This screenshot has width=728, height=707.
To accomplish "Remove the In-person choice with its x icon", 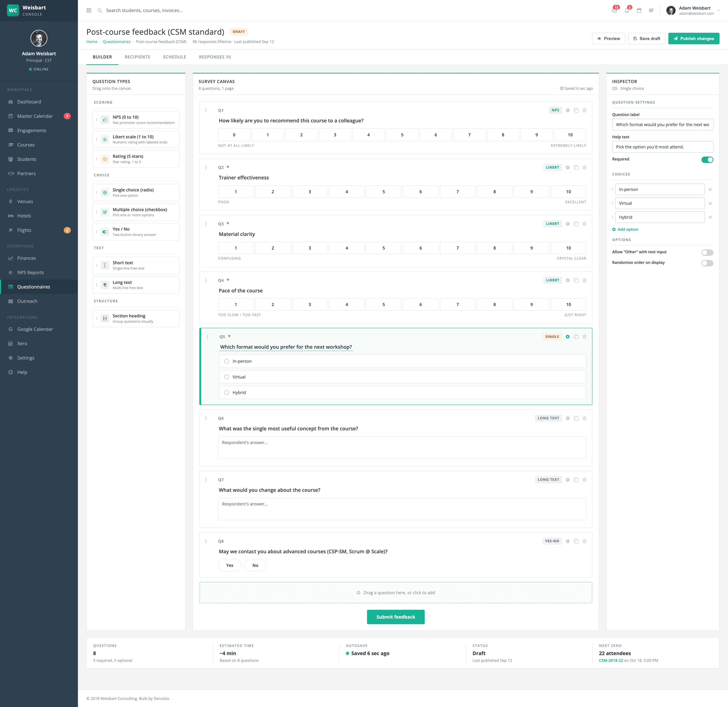I will 710,189.
